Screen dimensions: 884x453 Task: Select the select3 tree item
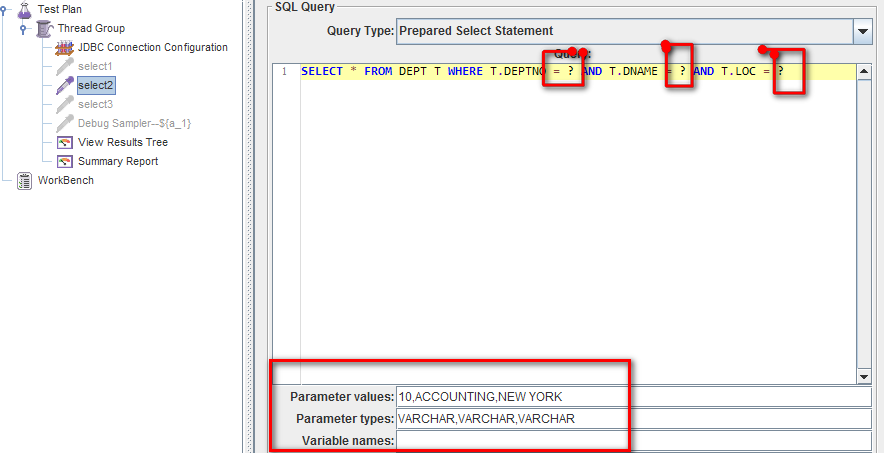[95, 104]
